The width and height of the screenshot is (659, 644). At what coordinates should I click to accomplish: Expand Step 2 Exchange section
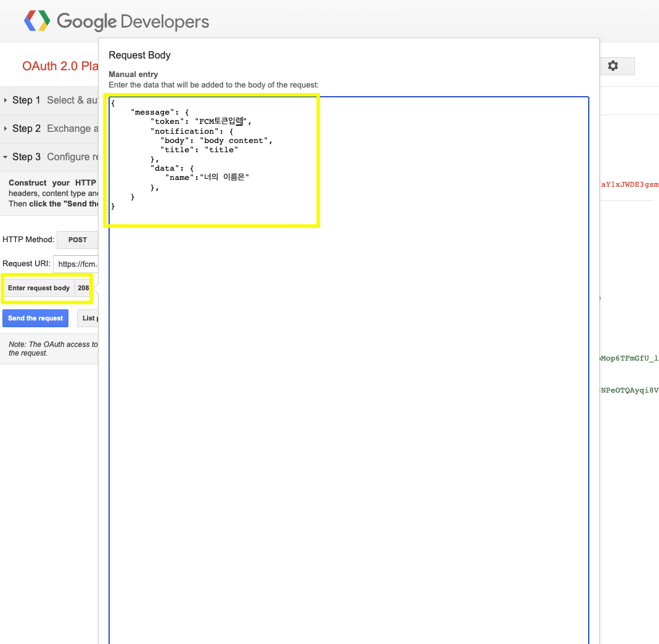[49, 129]
